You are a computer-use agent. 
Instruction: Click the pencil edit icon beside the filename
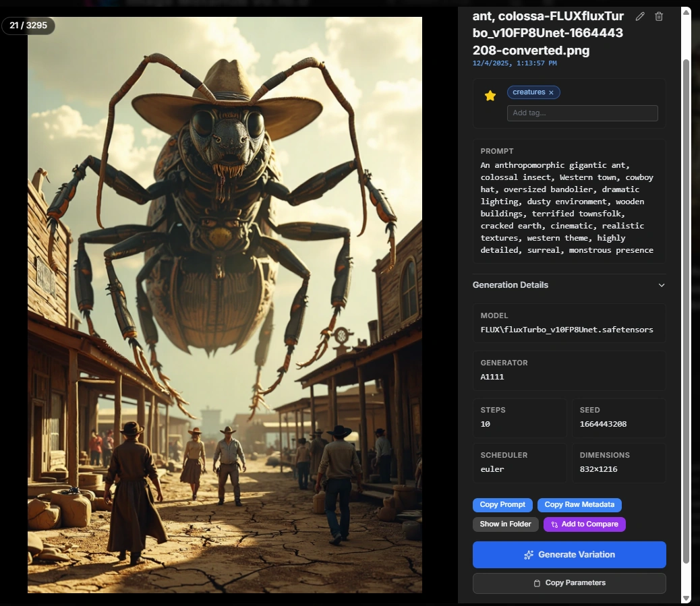(640, 16)
